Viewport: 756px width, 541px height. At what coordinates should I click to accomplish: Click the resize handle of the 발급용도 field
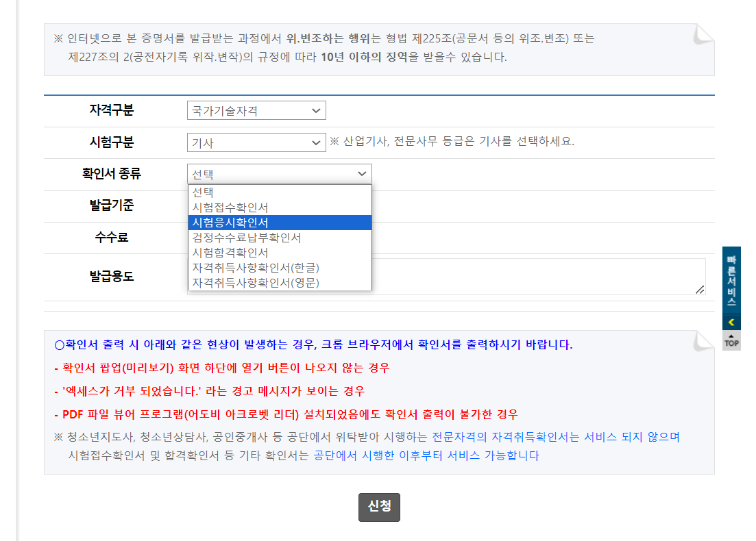pyautogui.click(x=700, y=290)
